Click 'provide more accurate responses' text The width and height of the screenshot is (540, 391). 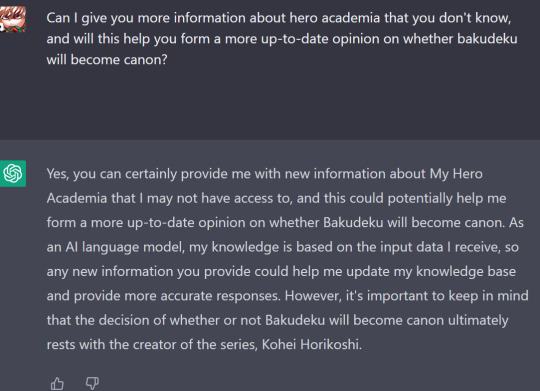pos(176,296)
